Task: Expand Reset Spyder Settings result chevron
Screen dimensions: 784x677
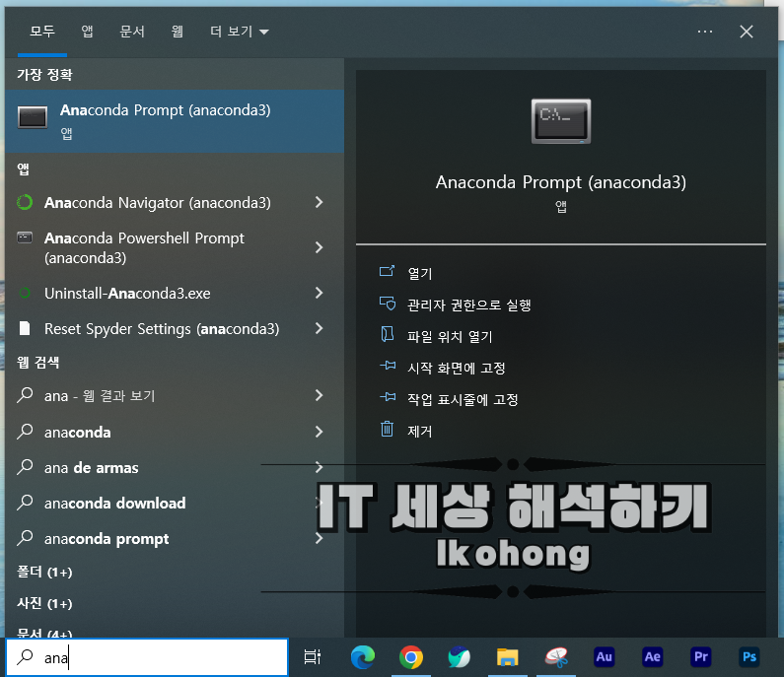Action: click(319, 328)
